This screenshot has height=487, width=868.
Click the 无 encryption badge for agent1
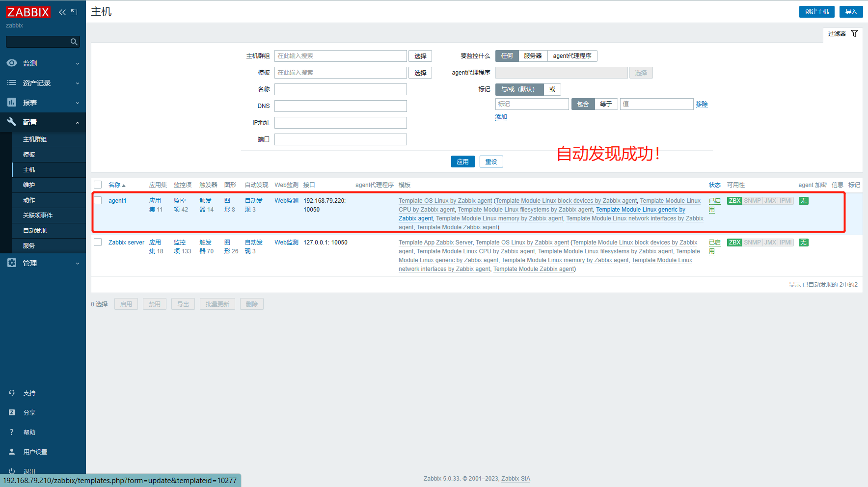803,201
